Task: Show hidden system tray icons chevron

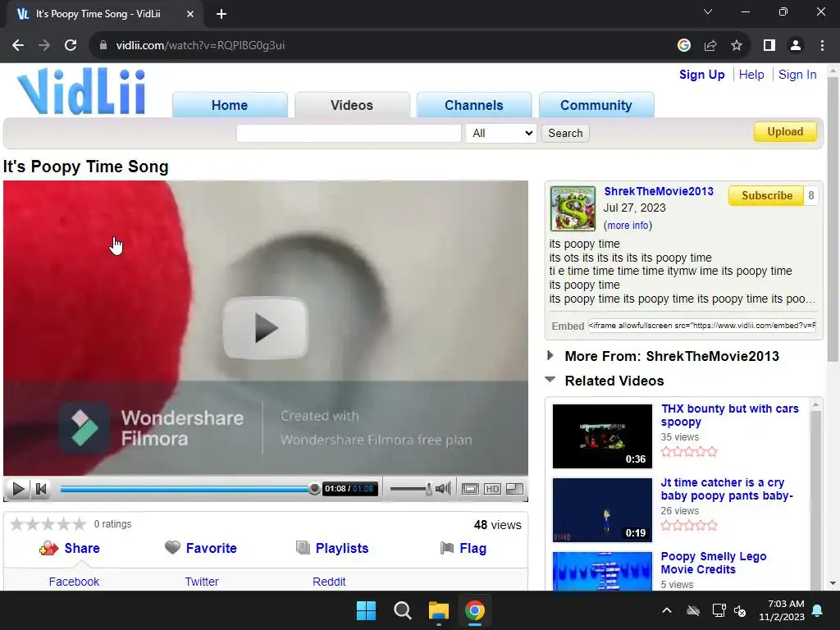Action: (x=666, y=610)
